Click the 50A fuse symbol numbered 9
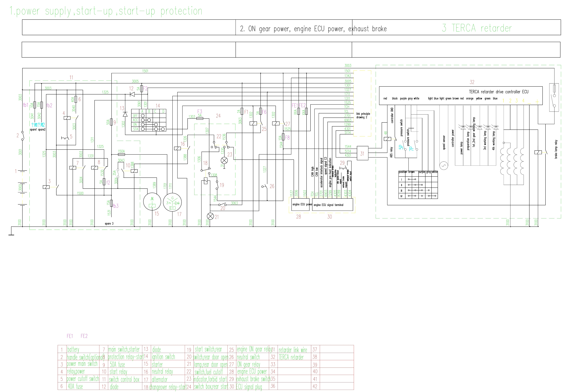Image resolution: width=566 pixels, height=392 pixels. click(x=111, y=122)
